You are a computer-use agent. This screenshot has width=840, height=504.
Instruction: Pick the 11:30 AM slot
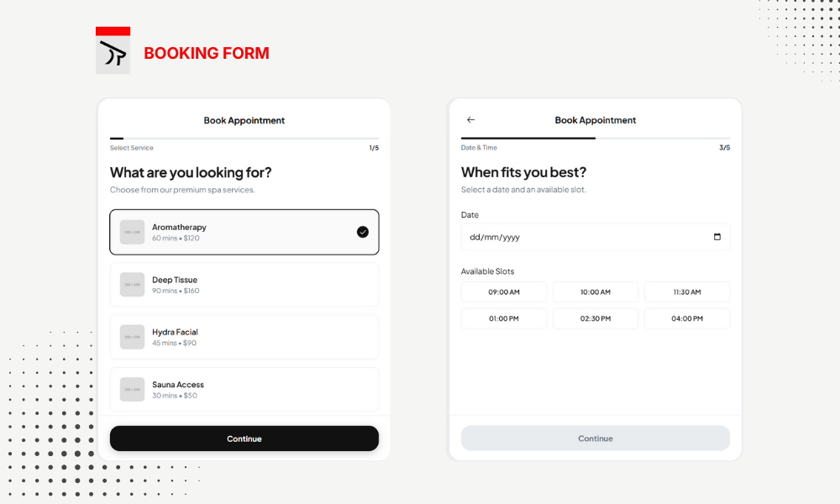coord(686,292)
